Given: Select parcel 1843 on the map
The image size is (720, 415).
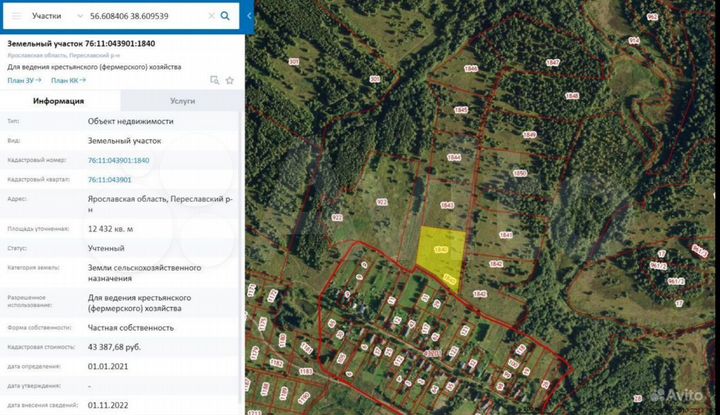Looking at the screenshot, I should pyautogui.click(x=447, y=205).
